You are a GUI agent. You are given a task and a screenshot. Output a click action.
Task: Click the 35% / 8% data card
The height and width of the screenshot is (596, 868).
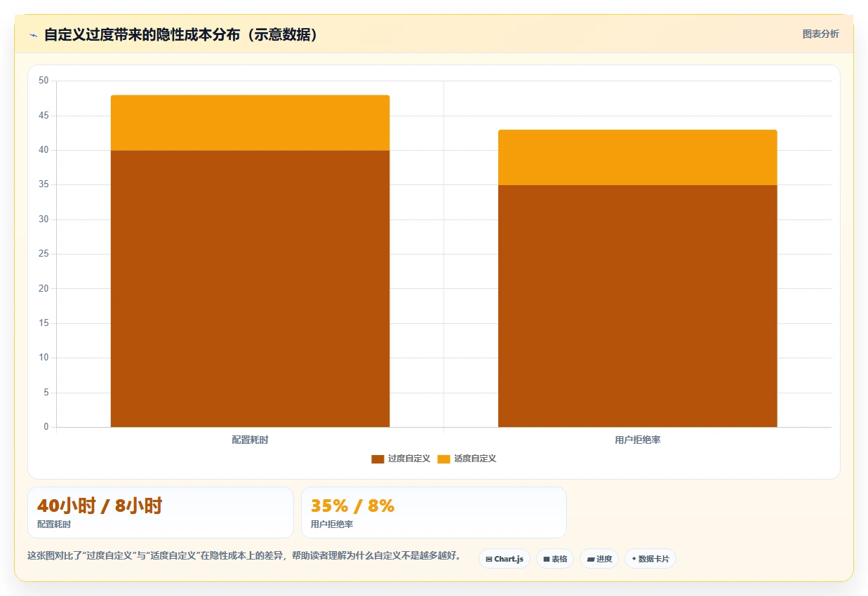[x=434, y=513]
